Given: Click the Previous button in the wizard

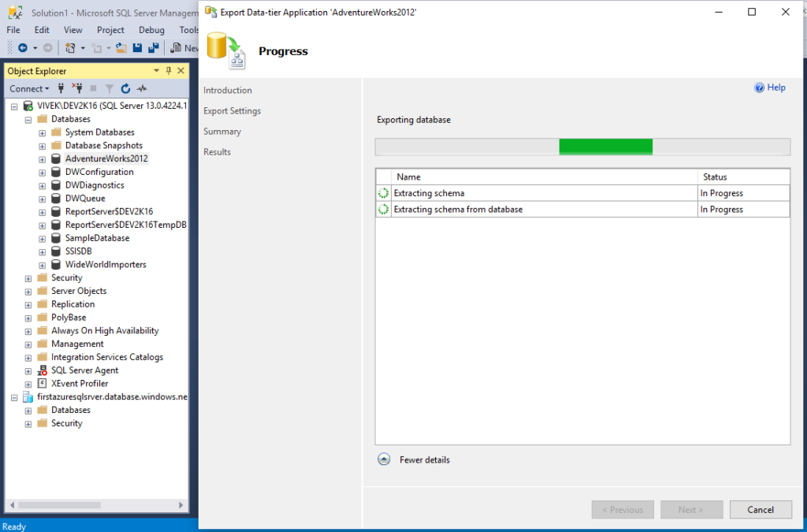Looking at the screenshot, I should point(623,509).
